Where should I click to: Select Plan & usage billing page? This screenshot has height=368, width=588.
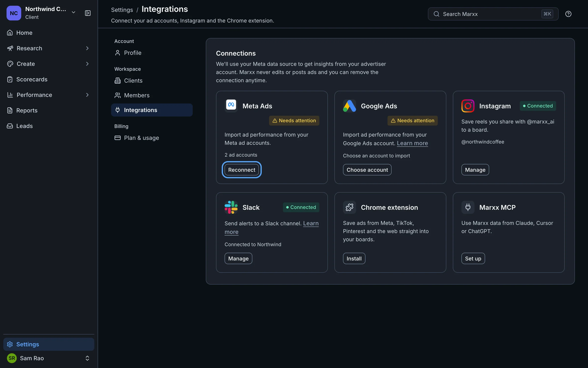[x=152, y=138]
